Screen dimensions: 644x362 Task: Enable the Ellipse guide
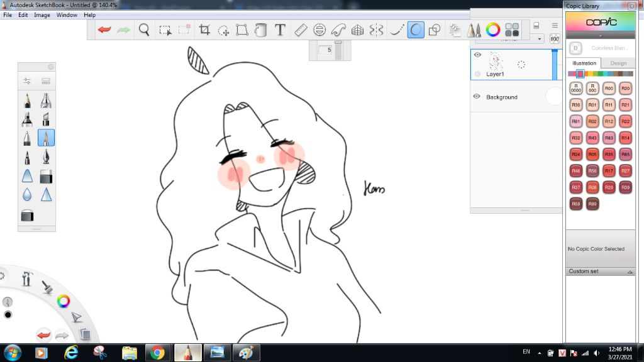point(319,30)
